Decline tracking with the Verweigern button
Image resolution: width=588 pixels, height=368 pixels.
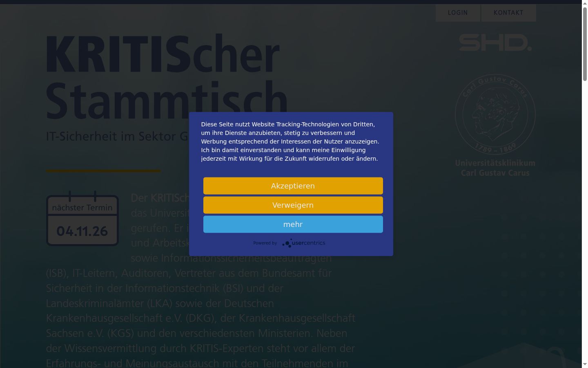[x=293, y=205]
